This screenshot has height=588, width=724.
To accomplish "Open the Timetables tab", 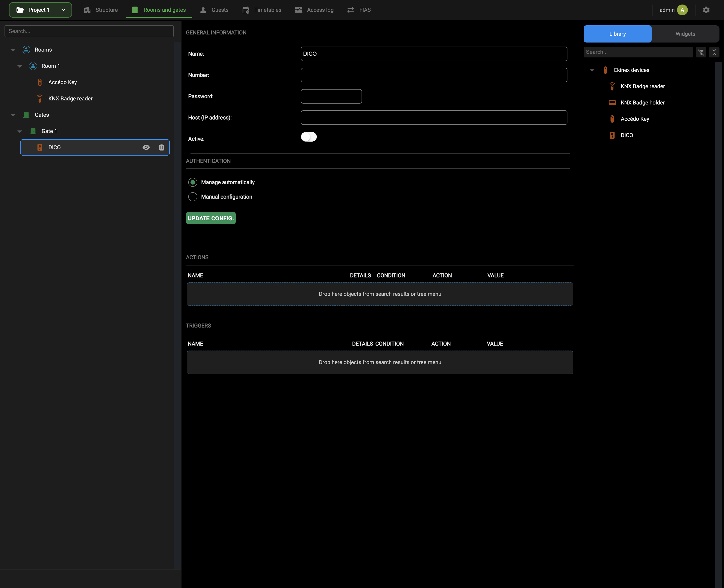I will 262,10.
